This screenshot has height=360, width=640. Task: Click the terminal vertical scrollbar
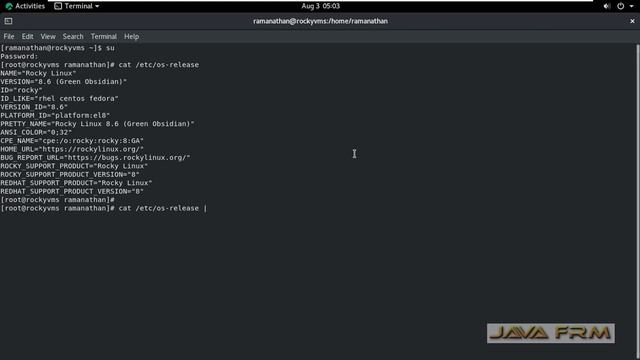click(x=637, y=200)
